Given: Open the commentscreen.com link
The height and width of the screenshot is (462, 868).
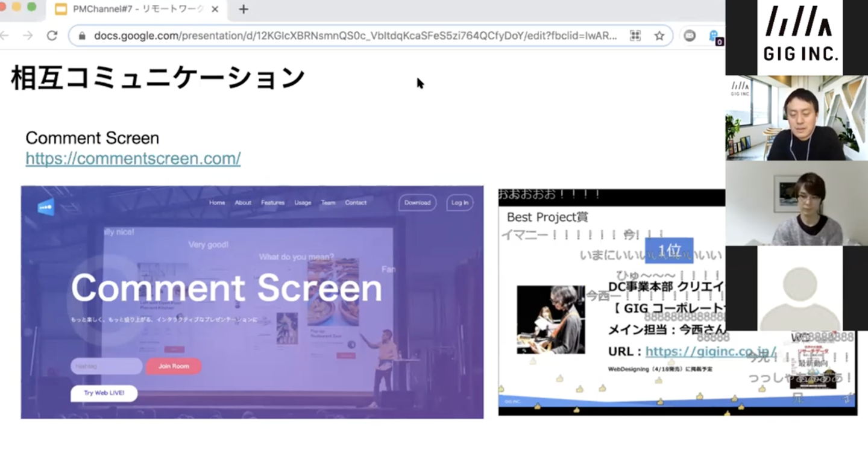Looking at the screenshot, I should click(x=133, y=158).
